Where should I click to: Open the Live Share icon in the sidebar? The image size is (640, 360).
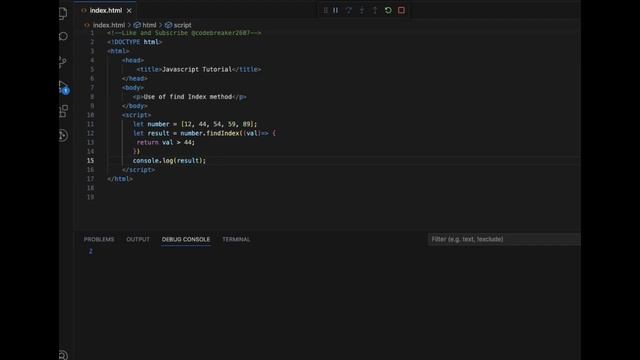click(x=63, y=136)
